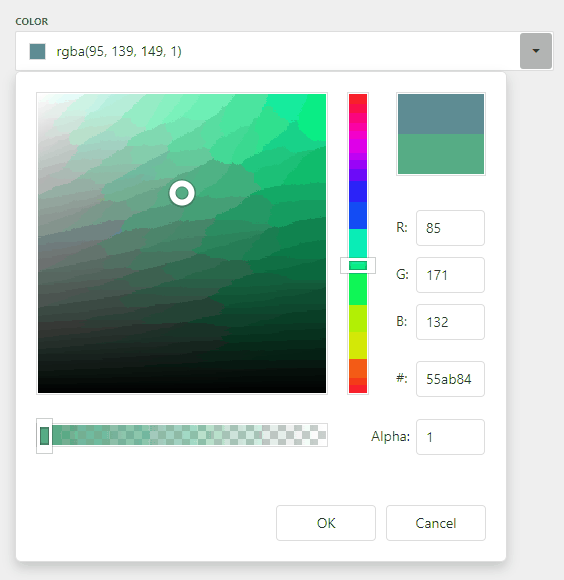Click the saturation palette selection circle handle

coord(182,193)
